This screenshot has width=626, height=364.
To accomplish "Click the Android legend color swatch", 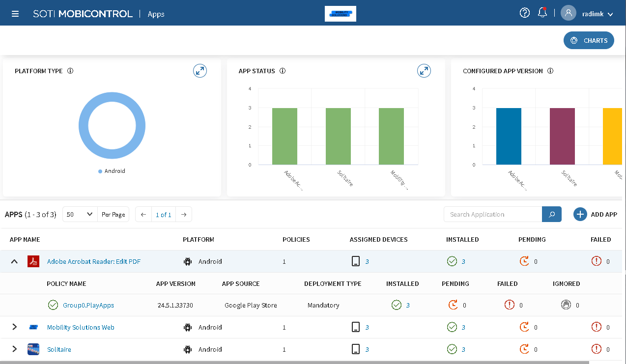I will point(100,171).
